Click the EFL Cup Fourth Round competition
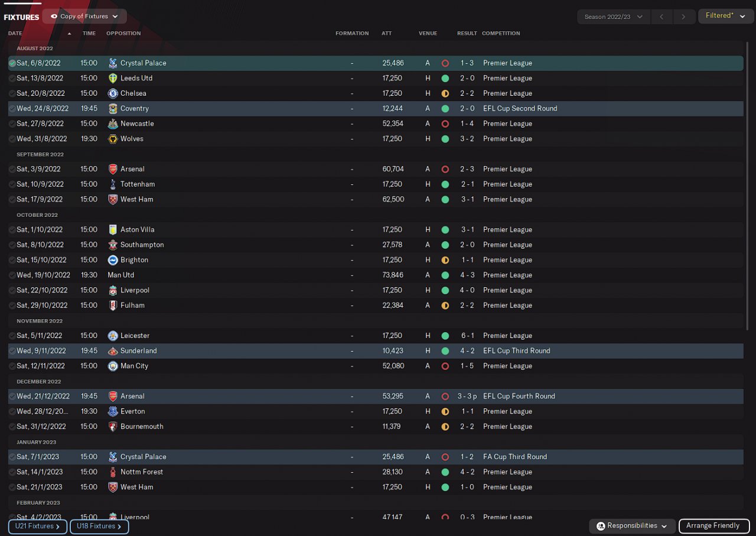Screen dimensions: 756x536 coord(519,397)
